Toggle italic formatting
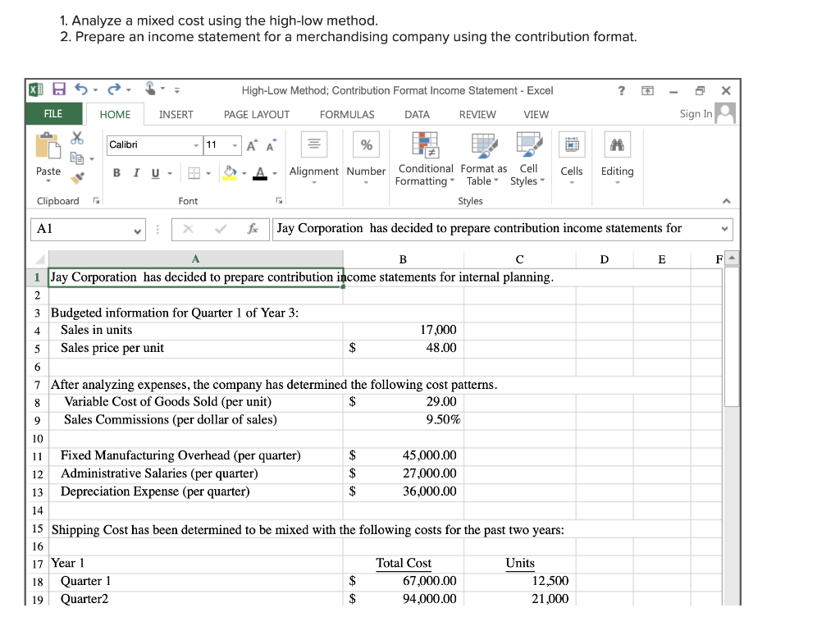The height and width of the screenshot is (617, 840). coord(136,171)
